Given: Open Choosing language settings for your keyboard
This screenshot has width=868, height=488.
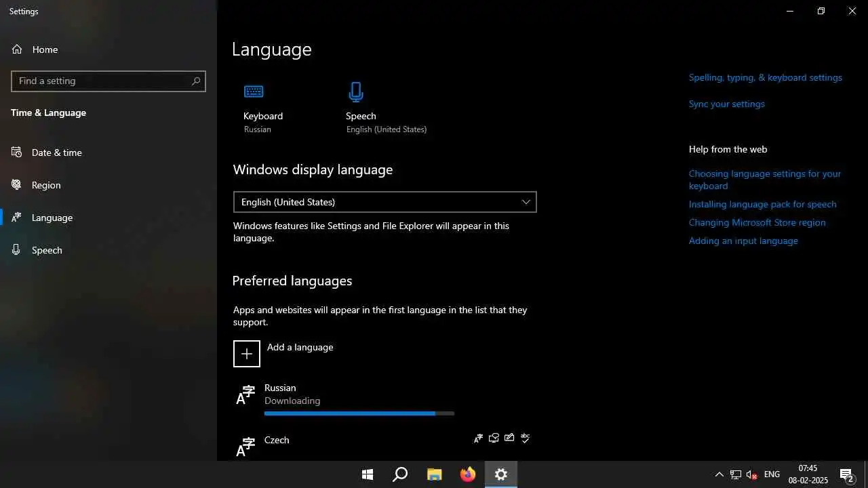Looking at the screenshot, I should tap(765, 180).
